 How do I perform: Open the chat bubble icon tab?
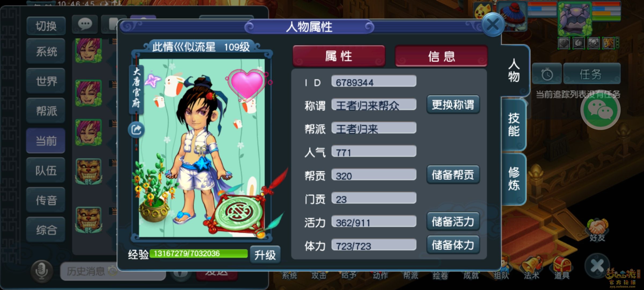coord(85,25)
